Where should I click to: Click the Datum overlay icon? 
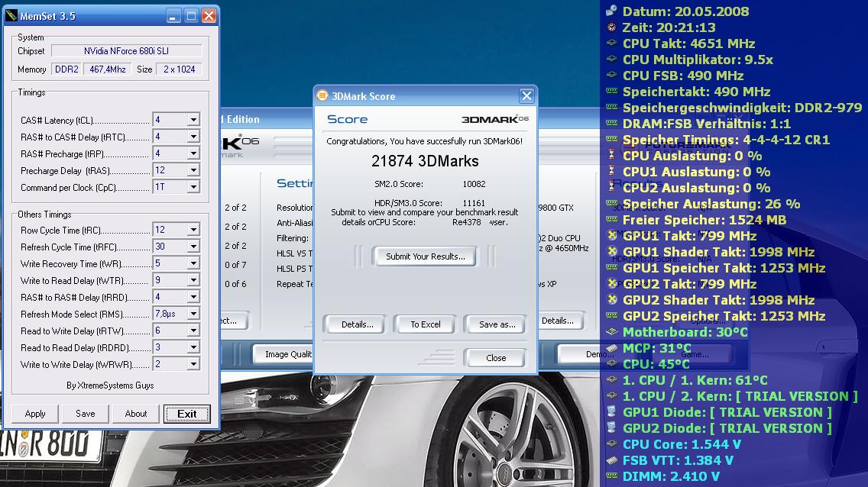(611, 11)
